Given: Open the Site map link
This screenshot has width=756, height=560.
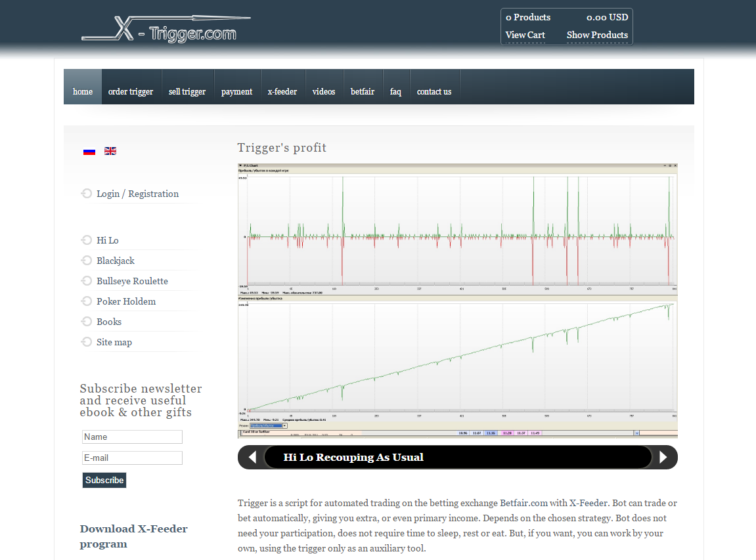Looking at the screenshot, I should click(x=114, y=342).
